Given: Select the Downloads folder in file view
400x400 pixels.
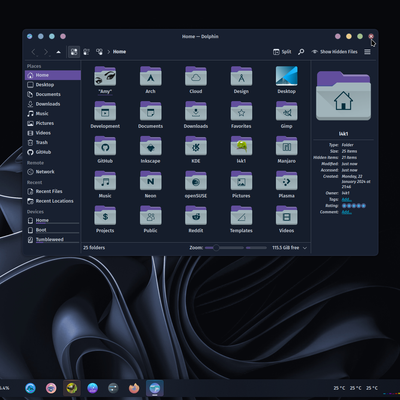Looking at the screenshot, I should 196,115.
